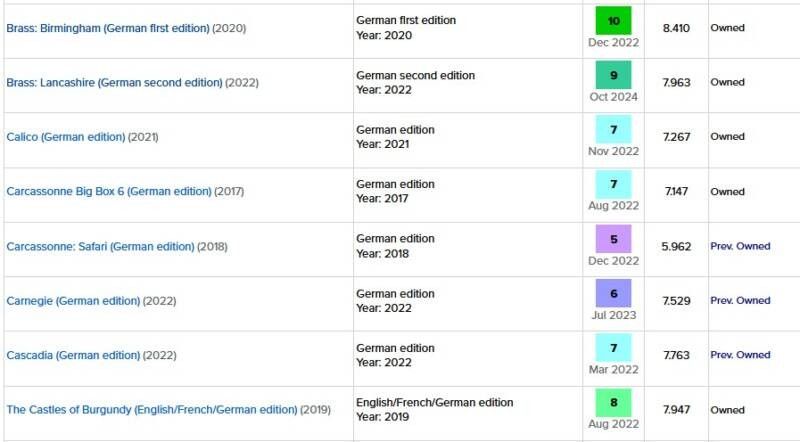Click Owned status in Brass: Birmingham row
The width and height of the screenshot is (800, 442).
[x=727, y=28]
